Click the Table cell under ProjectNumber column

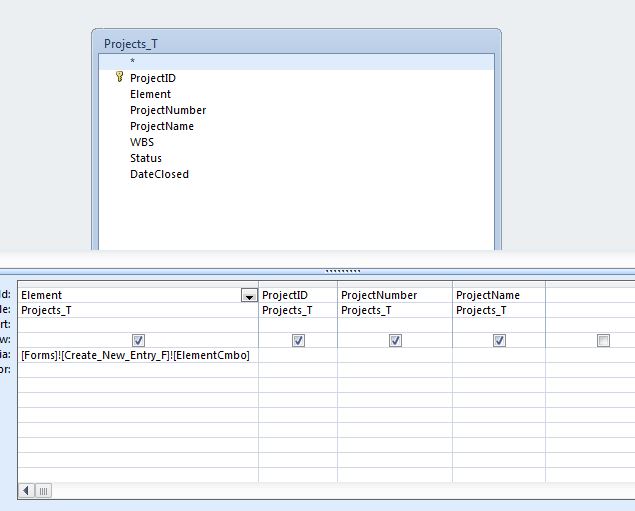[x=395, y=310]
